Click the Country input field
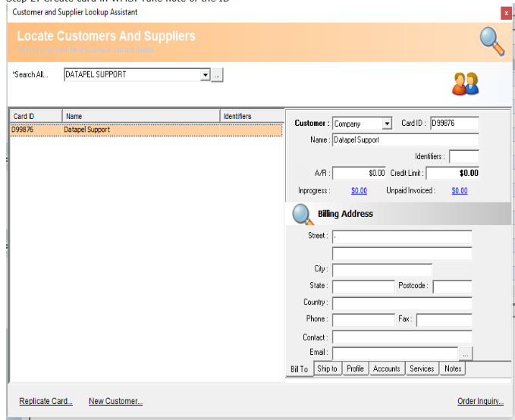 (402, 303)
